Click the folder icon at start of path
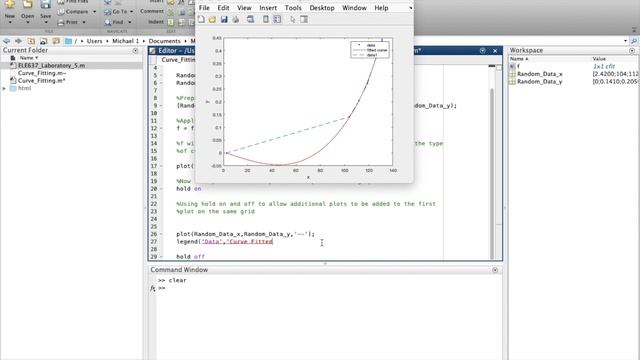The width and height of the screenshot is (640, 360). pos(68,41)
